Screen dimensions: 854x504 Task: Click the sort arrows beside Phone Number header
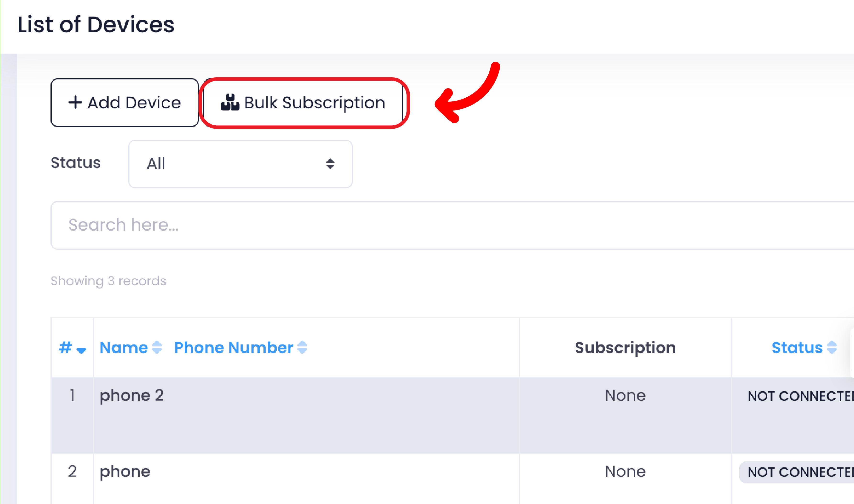pyautogui.click(x=302, y=347)
